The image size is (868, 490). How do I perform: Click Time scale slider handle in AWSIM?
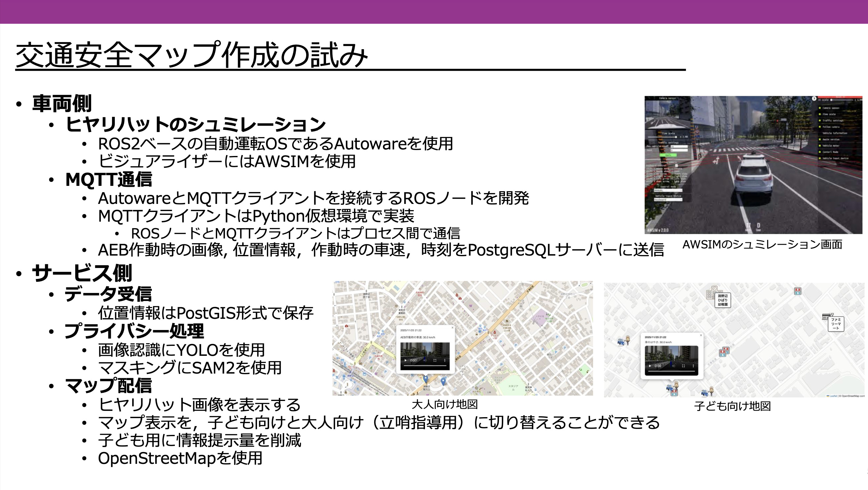[676, 137]
